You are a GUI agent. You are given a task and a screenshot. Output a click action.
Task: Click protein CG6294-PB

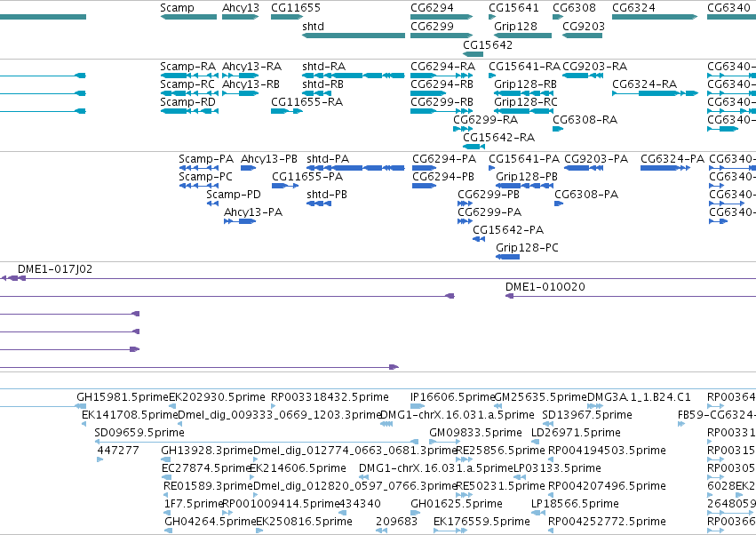point(425,187)
